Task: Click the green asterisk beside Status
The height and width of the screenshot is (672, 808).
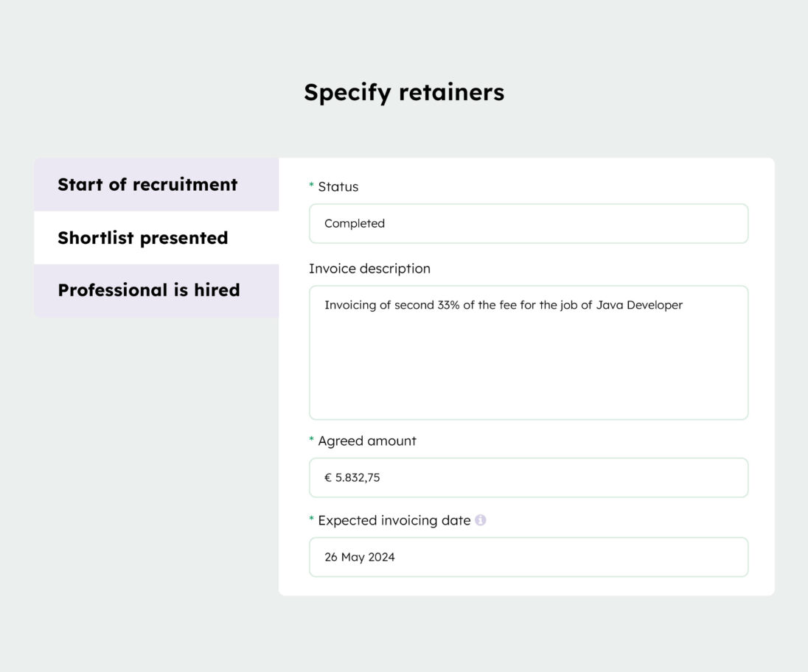Action: 310,186
